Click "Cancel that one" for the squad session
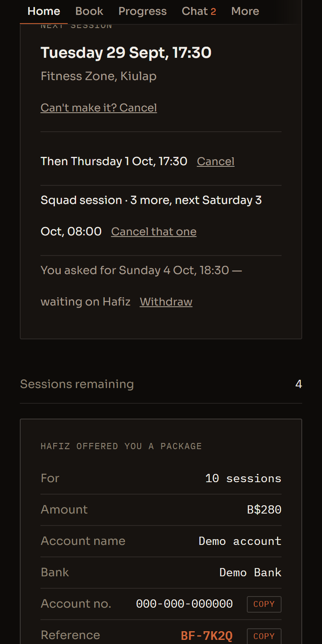This screenshot has height=644, width=322. pyautogui.click(x=154, y=232)
